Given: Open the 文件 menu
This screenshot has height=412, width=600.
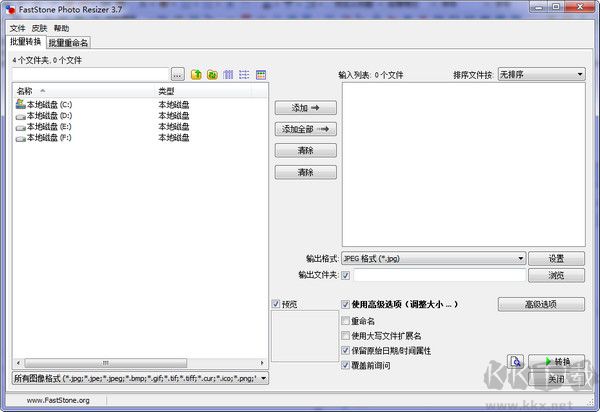Looking at the screenshot, I should pos(17,28).
